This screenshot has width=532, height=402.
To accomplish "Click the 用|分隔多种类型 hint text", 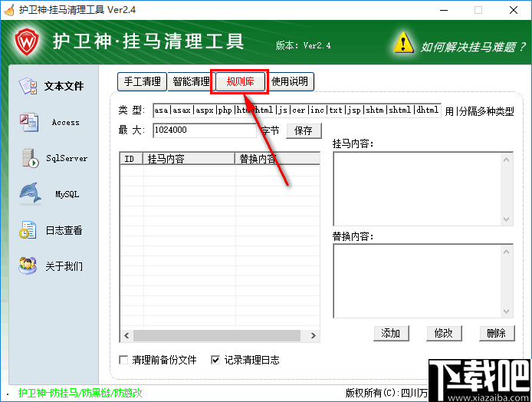I will 480,111.
